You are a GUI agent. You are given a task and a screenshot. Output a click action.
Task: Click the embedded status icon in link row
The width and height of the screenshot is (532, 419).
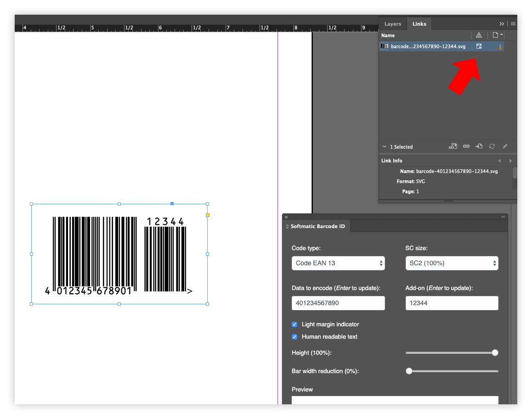click(x=479, y=46)
